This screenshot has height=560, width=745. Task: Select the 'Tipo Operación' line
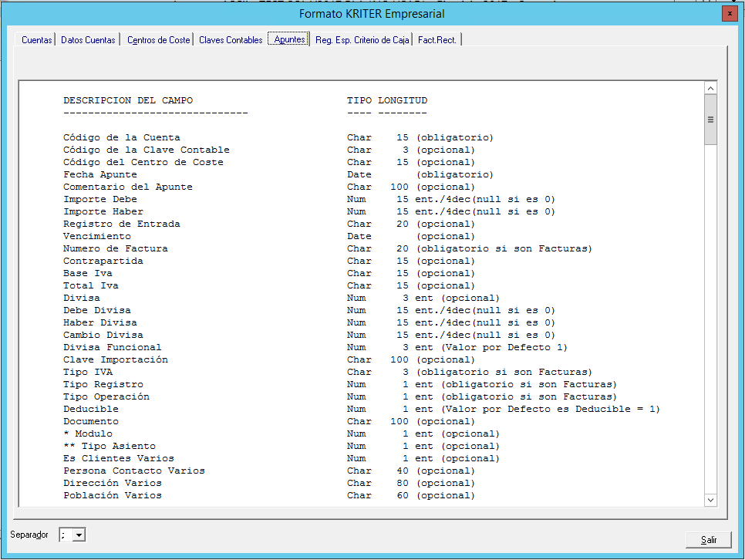(340, 397)
